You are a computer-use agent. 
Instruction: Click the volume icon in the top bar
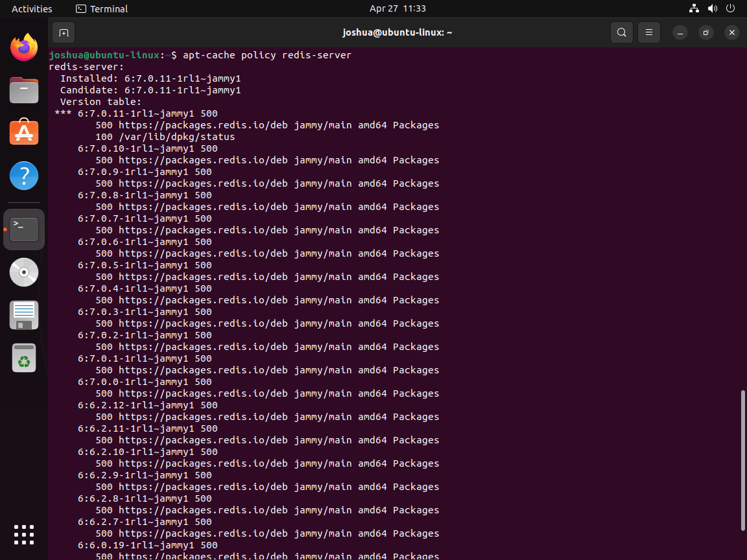coord(713,8)
